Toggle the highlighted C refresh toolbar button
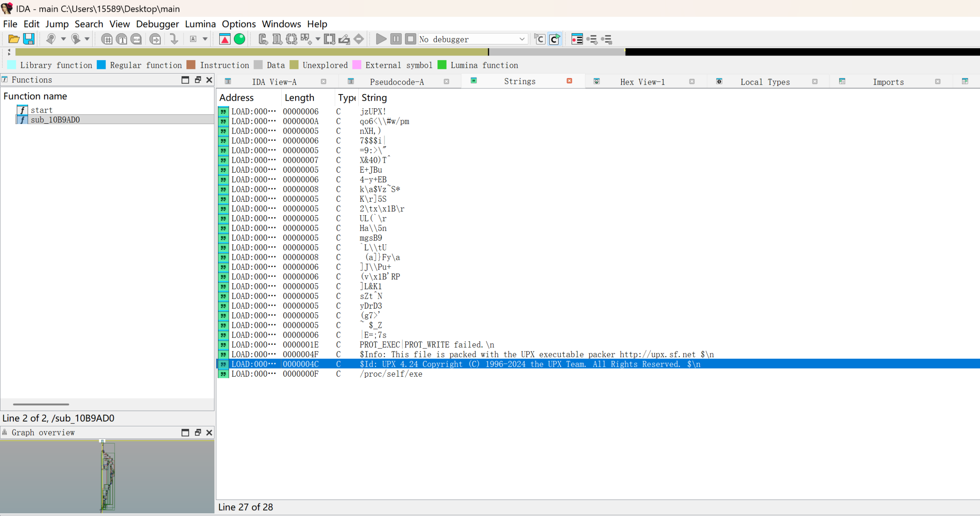Viewport: 980px width, 516px height. point(555,39)
